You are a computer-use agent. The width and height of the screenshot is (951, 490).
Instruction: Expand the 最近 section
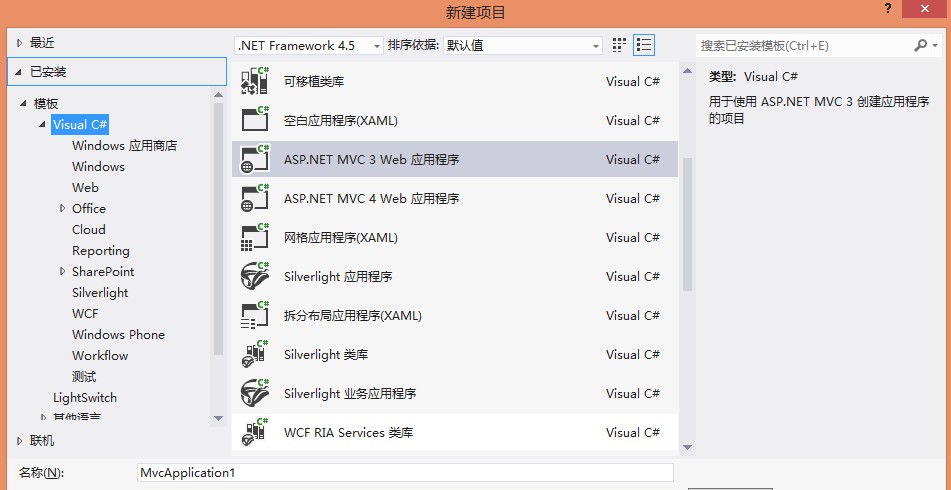pos(20,43)
